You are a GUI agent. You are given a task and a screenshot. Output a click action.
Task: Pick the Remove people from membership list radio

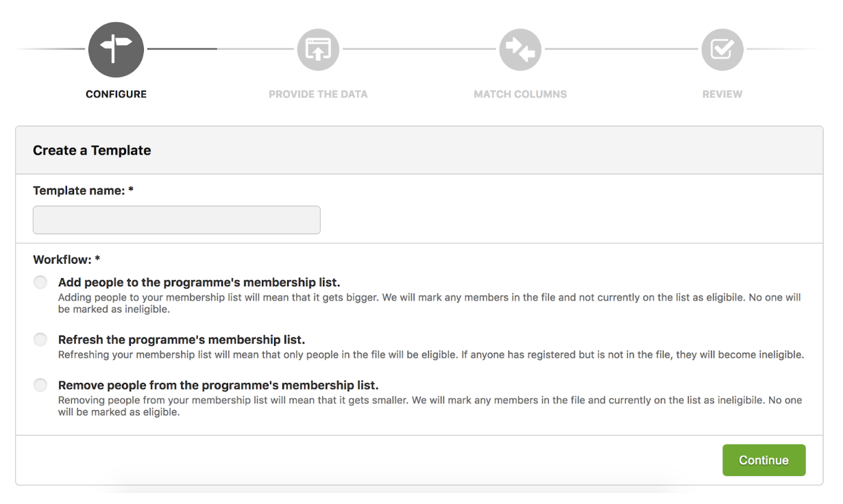[x=40, y=385]
